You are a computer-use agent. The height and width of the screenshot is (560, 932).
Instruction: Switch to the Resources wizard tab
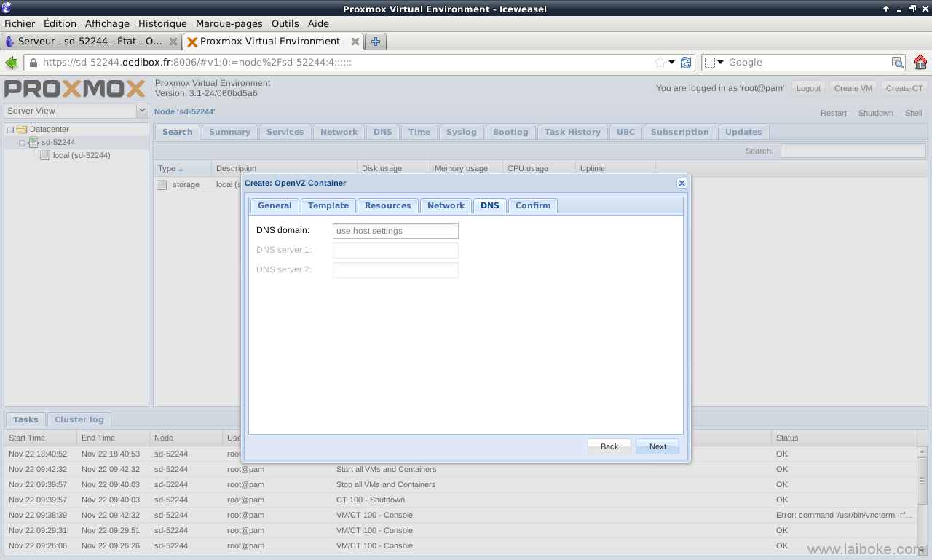388,205
